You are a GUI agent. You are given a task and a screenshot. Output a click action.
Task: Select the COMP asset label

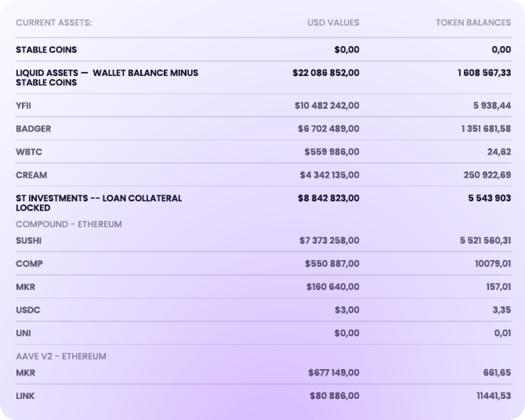pos(29,264)
